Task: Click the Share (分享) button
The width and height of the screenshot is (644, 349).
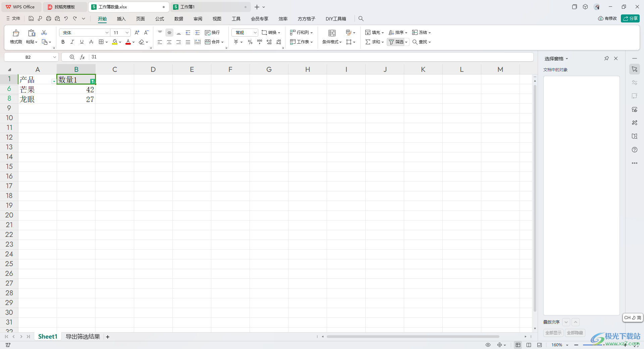Action: point(630,18)
